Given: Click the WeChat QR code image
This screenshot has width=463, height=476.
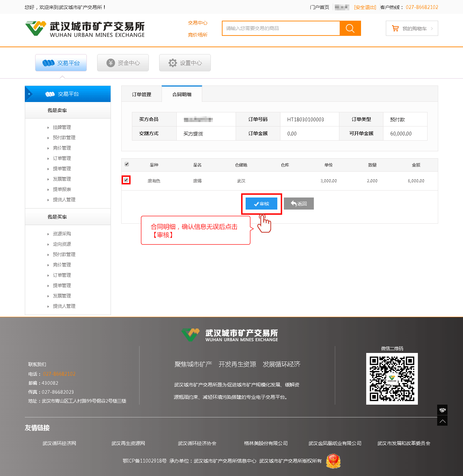Looking at the screenshot, I should [392, 378].
